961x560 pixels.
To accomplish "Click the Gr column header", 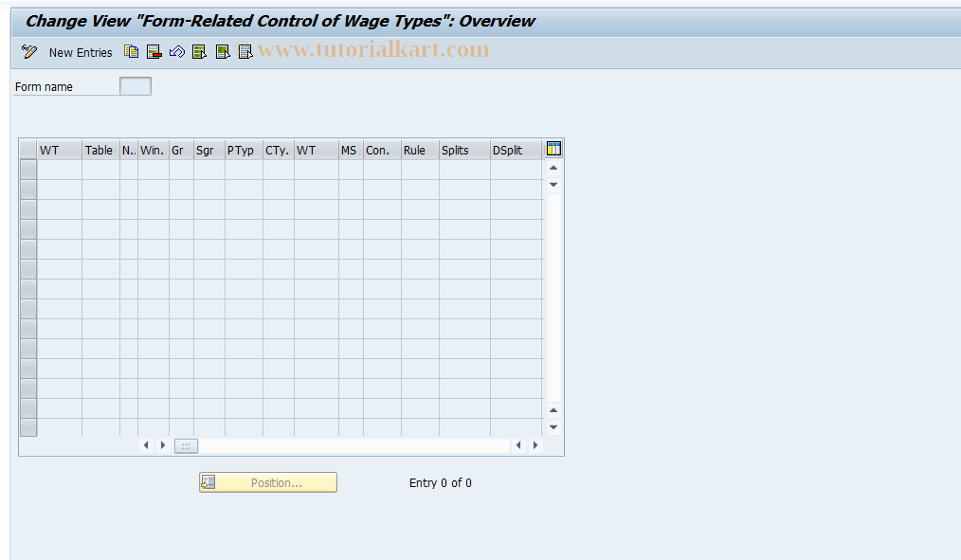I will (x=181, y=150).
